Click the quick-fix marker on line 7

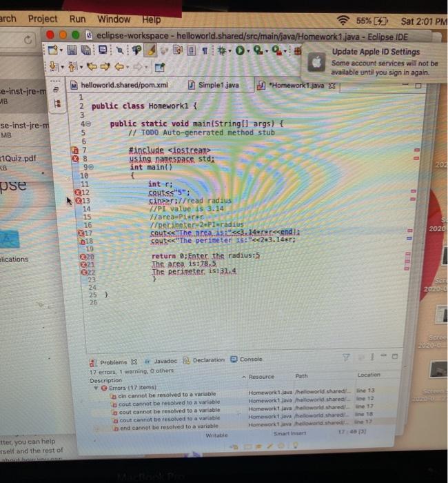click(74, 150)
